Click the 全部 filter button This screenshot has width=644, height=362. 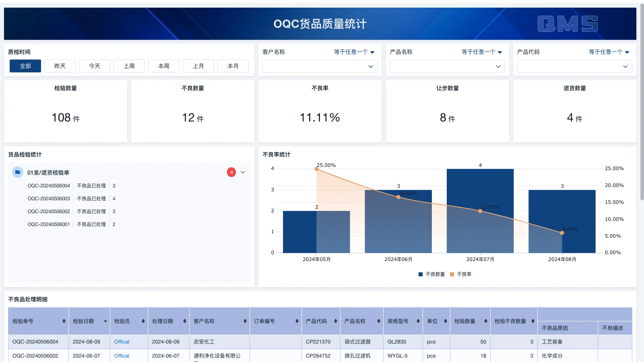(25, 66)
